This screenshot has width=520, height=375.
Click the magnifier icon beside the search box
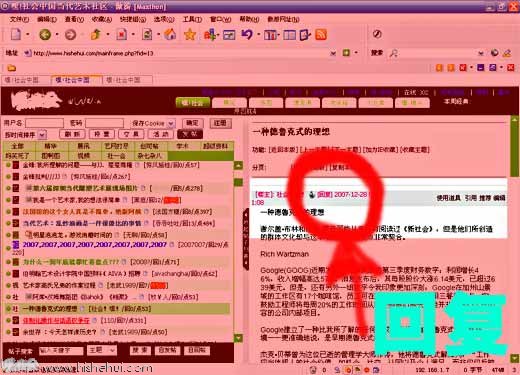coord(394,53)
